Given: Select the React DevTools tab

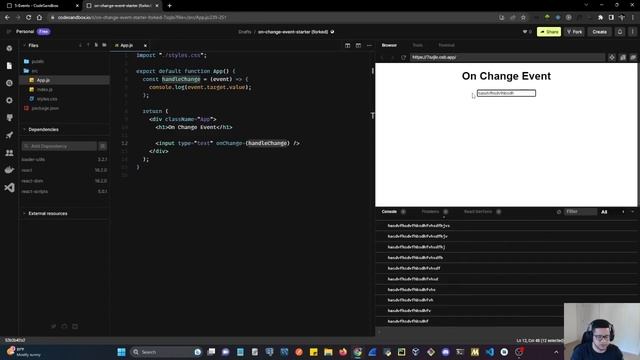Looking at the screenshot, I should [x=478, y=212].
